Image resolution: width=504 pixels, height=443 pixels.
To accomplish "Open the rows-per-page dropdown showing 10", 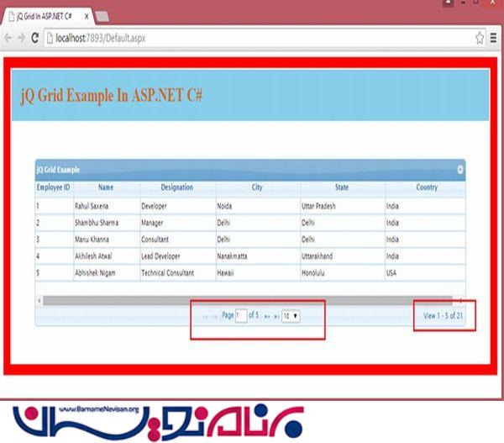I will point(291,316).
